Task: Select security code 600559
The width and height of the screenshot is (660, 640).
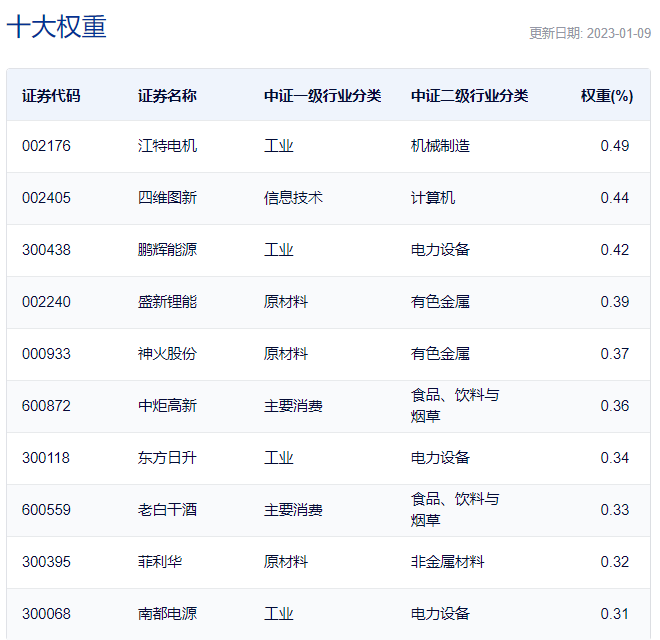Action: coord(46,510)
